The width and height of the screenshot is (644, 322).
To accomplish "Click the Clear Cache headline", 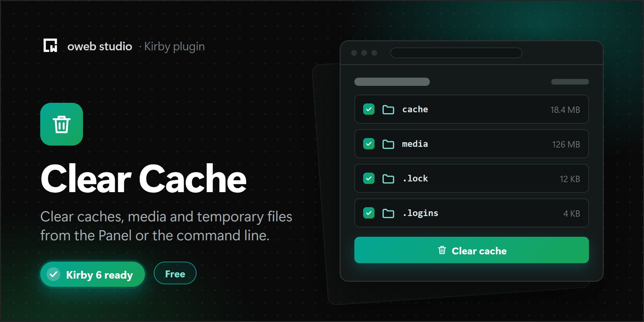I will [143, 178].
